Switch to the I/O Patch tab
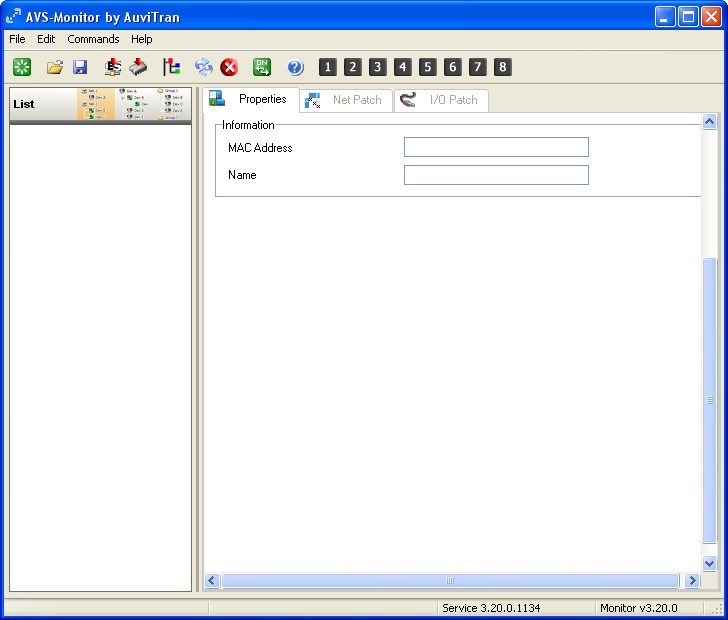Screen dimensions: 728x620 click(x=441, y=100)
